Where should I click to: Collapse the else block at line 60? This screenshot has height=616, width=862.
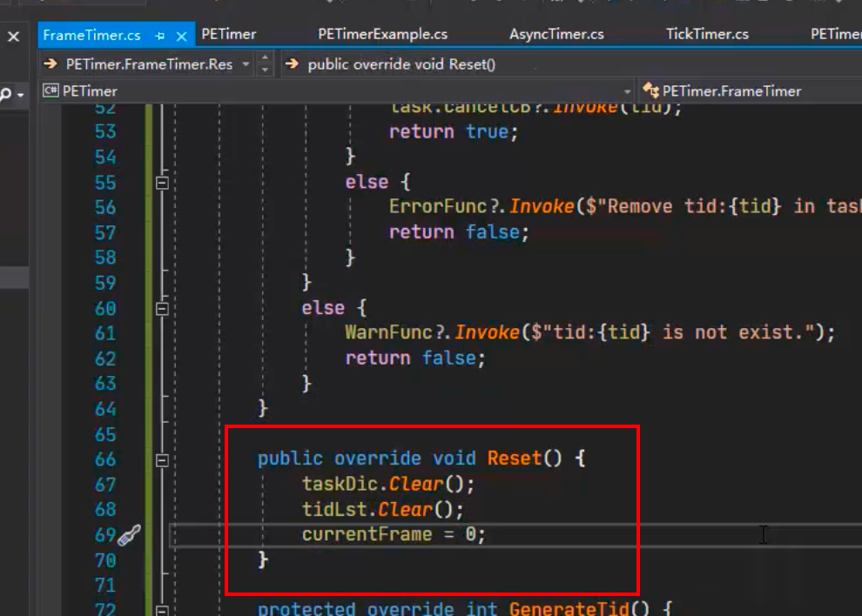click(x=162, y=309)
